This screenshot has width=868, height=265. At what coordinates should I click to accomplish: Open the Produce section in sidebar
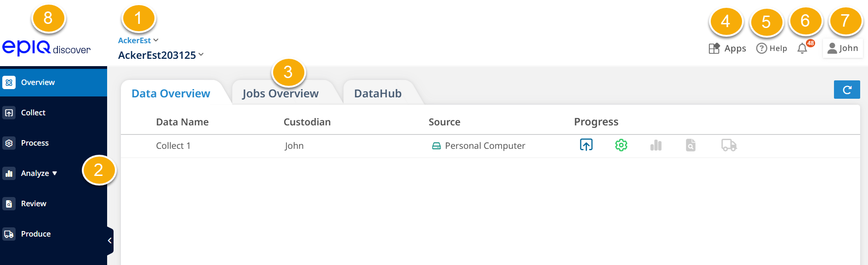pos(36,234)
